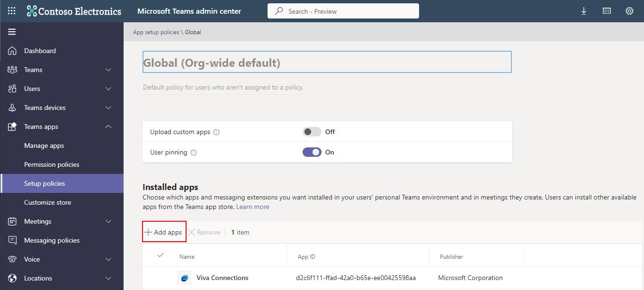
Task: Sort by Name column header
Action: 187,256
